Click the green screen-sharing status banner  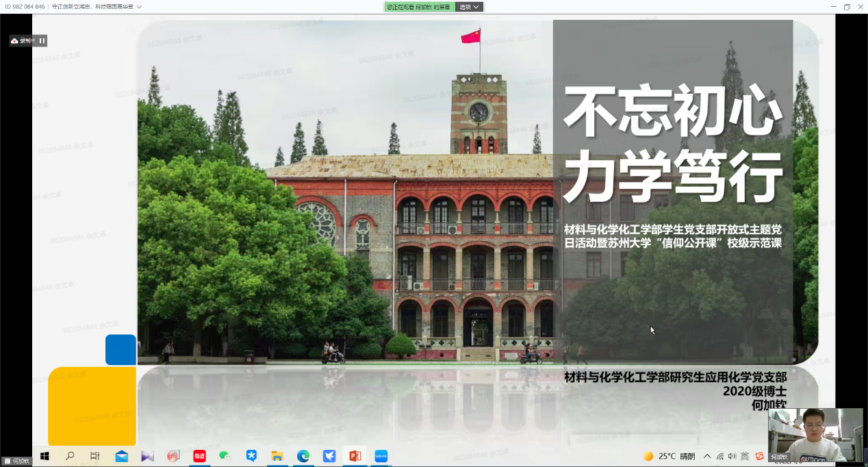point(418,7)
